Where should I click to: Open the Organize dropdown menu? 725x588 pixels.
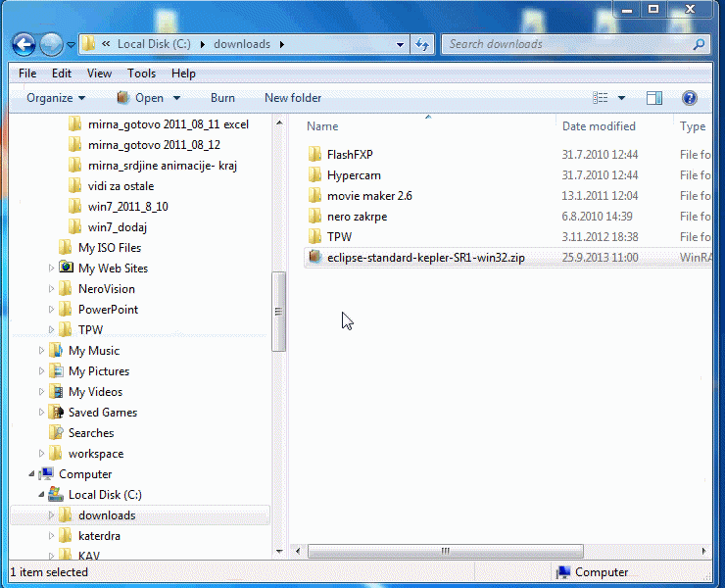[x=56, y=98]
